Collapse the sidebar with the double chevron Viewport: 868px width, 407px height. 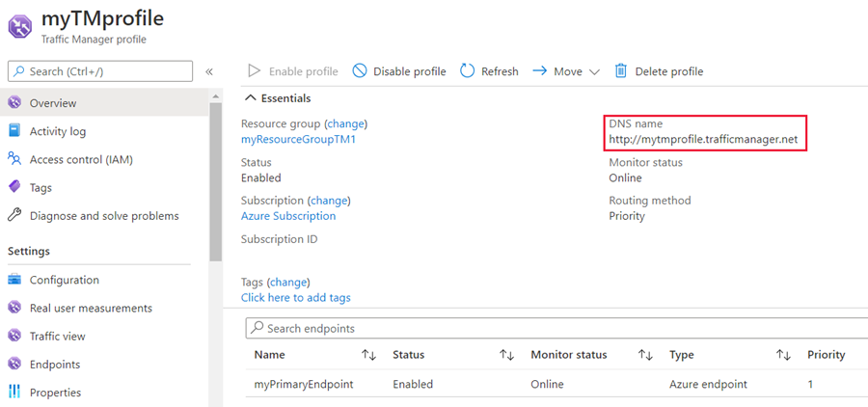[209, 71]
